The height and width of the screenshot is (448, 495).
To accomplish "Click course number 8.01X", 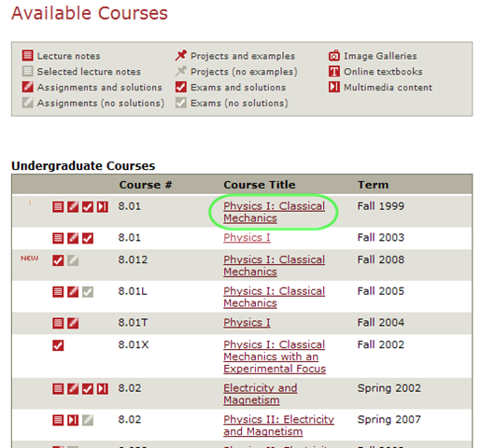I will pos(134,344).
